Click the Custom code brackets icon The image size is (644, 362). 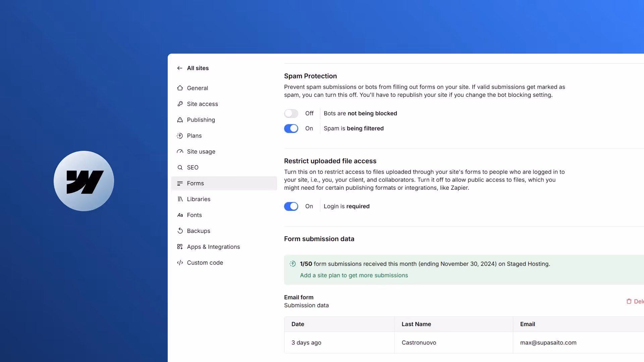[x=180, y=262]
